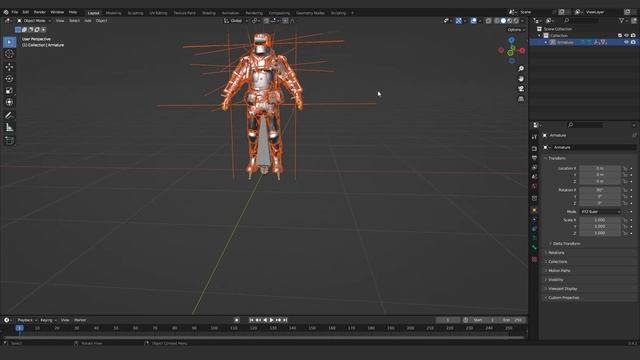The width and height of the screenshot is (640, 360).
Task: Toggle Collection visibility eye in outliner
Action: [x=627, y=36]
